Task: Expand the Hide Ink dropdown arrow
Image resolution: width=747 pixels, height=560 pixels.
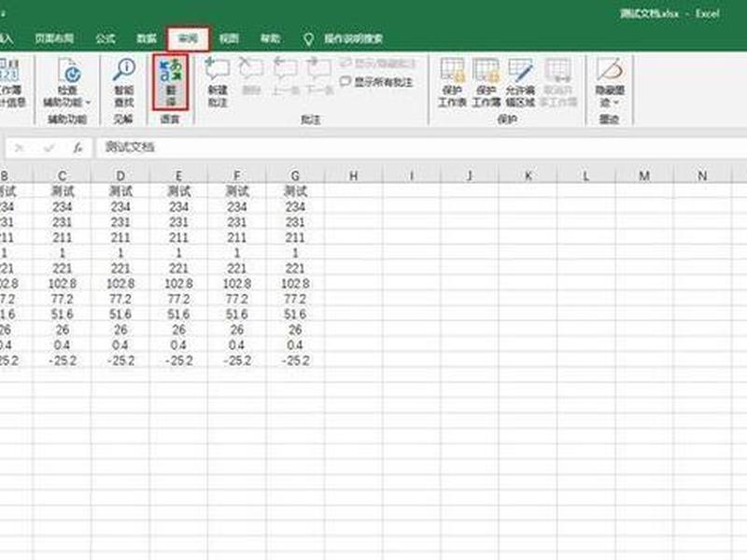Action: point(617,103)
